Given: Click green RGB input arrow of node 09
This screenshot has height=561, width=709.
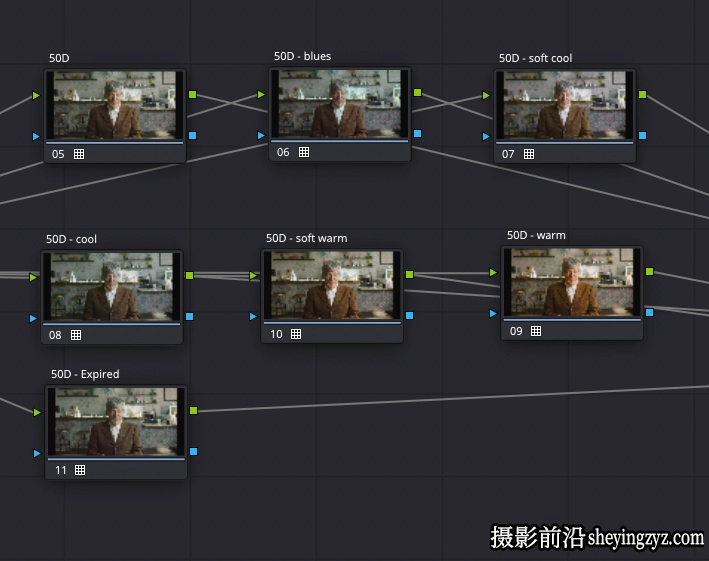Looking at the screenshot, I should pos(493,272).
